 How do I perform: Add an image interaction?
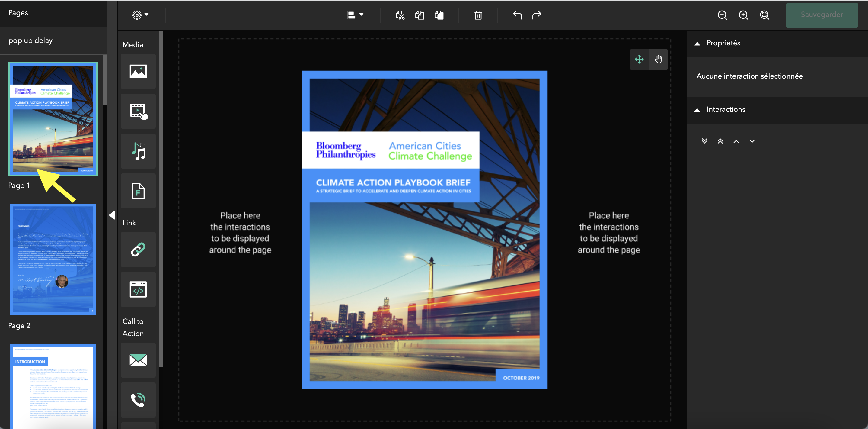[x=138, y=71]
